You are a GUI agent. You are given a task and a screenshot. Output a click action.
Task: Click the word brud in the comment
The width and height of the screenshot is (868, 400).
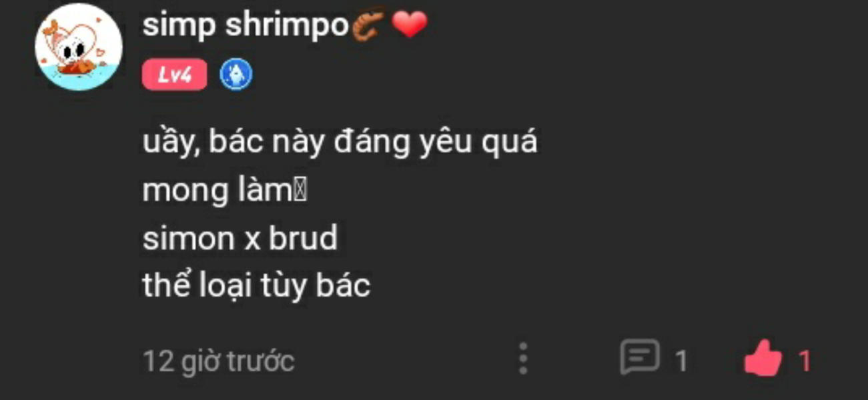[304, 238]
